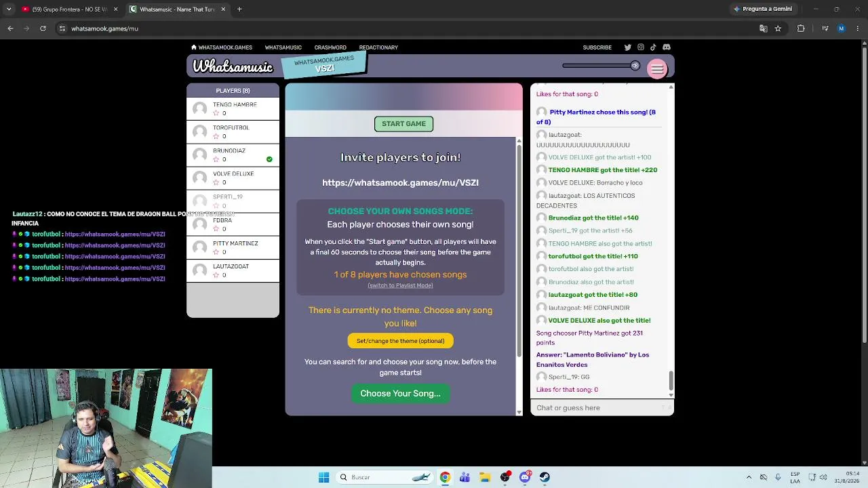
Task: Open Chrome from the taskbar
Action: pyautogui.click(x=445, y=477)
